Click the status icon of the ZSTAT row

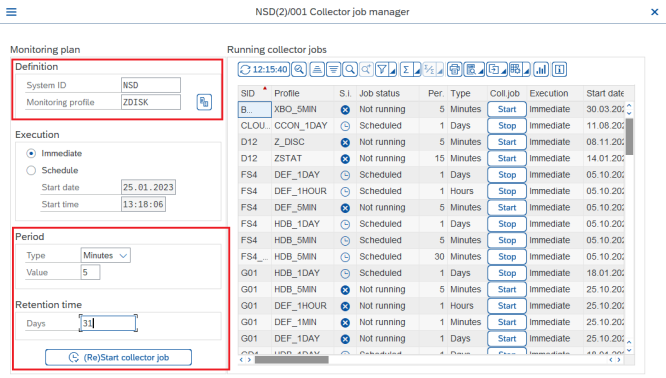(345, 159)
